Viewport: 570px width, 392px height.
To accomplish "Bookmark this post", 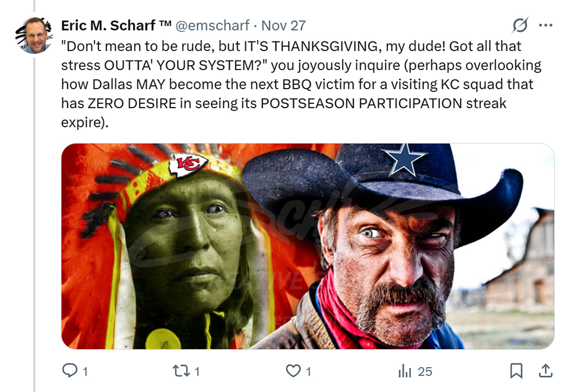I will coord(516,371).
